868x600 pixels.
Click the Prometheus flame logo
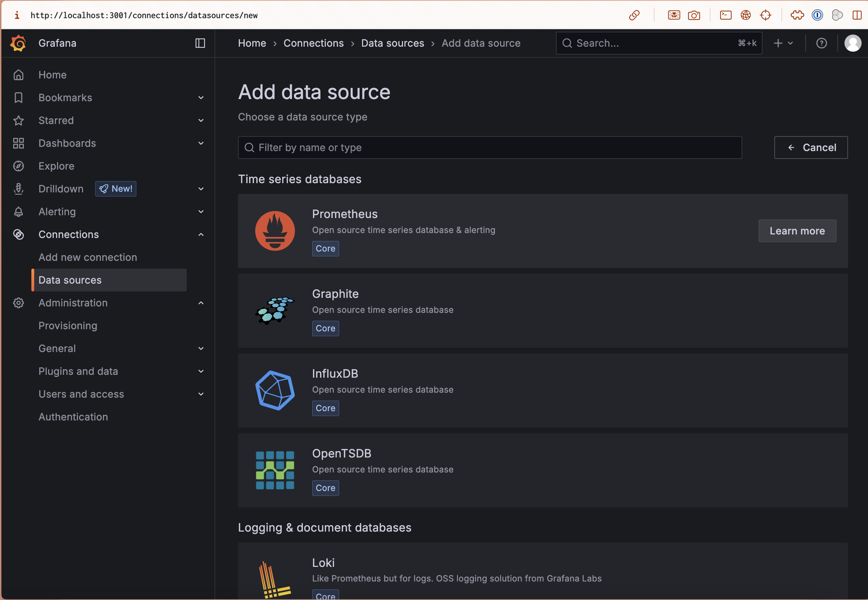click(x=275, y=231)
